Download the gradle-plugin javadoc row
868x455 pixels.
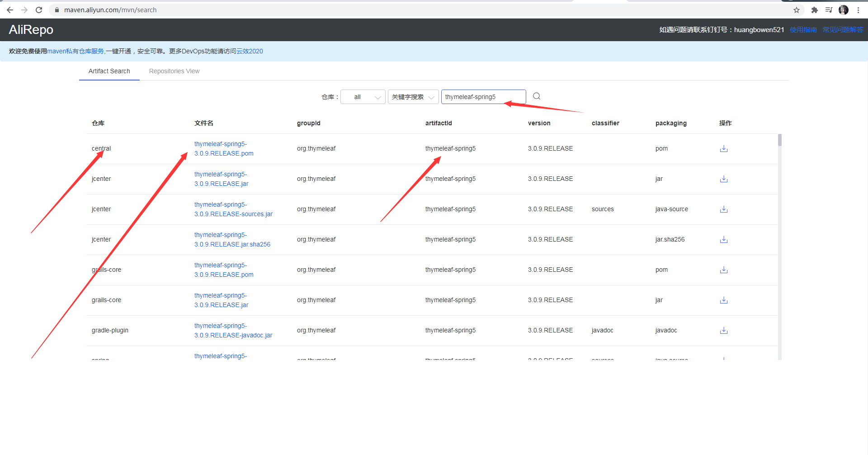724,330
